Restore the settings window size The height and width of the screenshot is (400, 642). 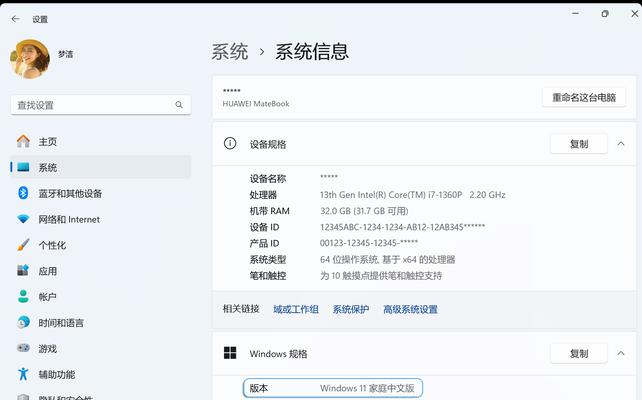(605, 14)
